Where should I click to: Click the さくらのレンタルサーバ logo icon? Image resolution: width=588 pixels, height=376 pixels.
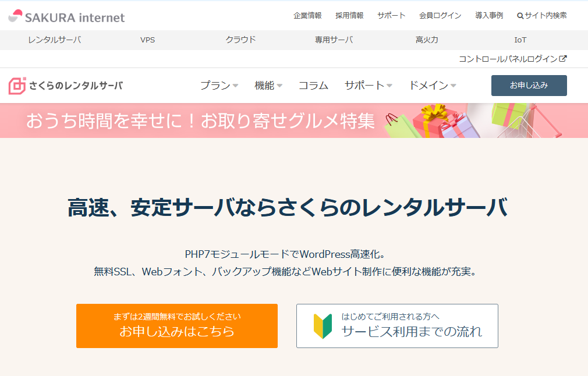tap(17, 86)
